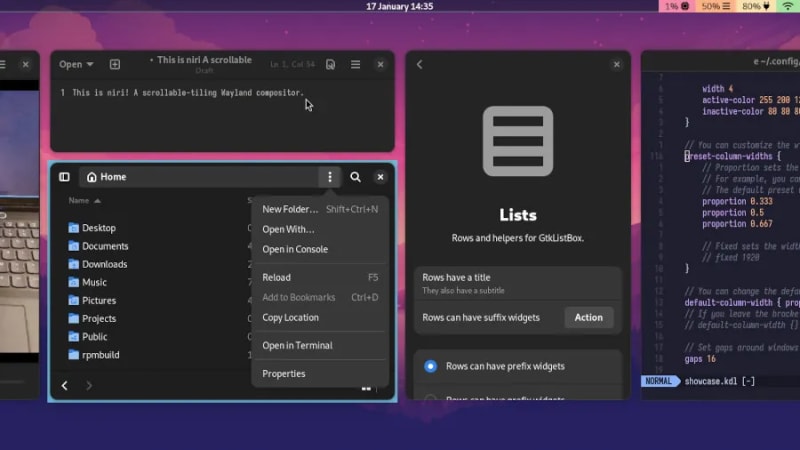Click the clock date in top bar
This screenshot has width=800, height=450.
click(399, 6)
